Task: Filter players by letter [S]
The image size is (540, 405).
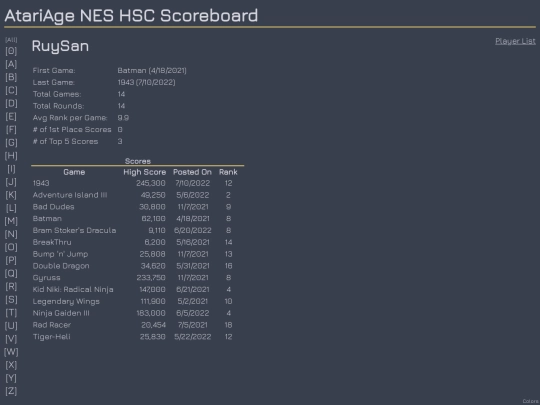Action: [11, 300]
